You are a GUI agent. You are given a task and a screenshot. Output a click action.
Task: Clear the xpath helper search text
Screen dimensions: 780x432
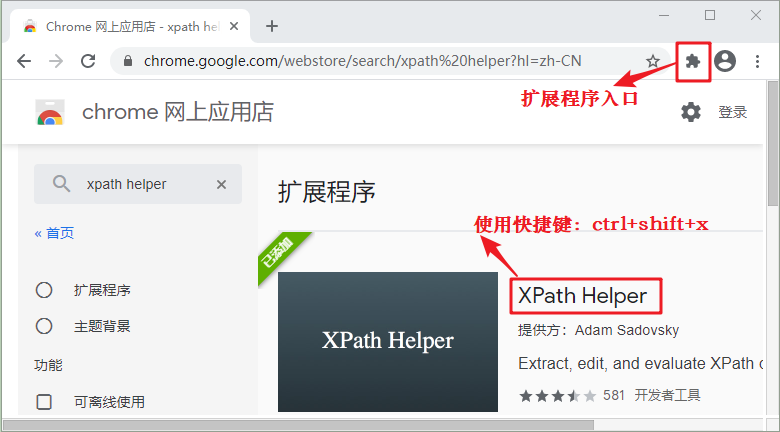click(221, 184)
